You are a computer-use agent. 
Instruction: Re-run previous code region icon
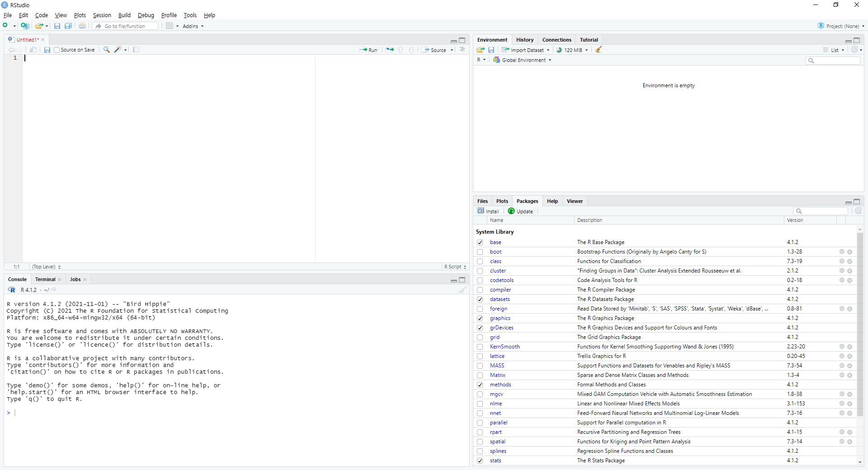pyautogui.click(x=390, y=50)
